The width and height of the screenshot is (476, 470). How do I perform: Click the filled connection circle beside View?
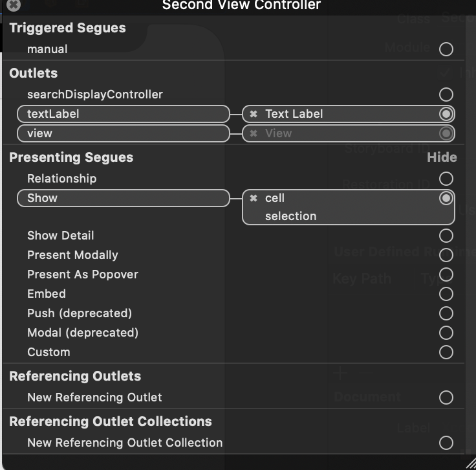coord(446,133)
